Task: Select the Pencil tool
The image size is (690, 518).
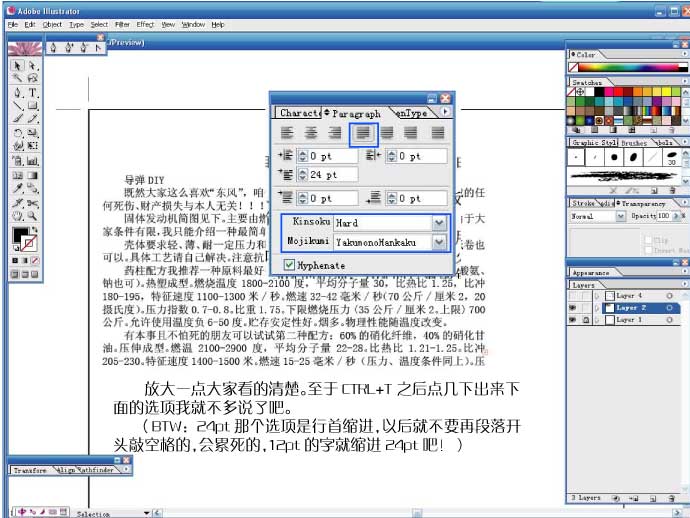Action: click(33, 119)
